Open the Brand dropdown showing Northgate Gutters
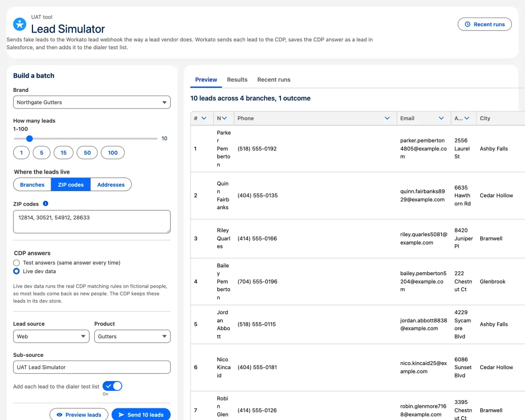 click(92, 102)
